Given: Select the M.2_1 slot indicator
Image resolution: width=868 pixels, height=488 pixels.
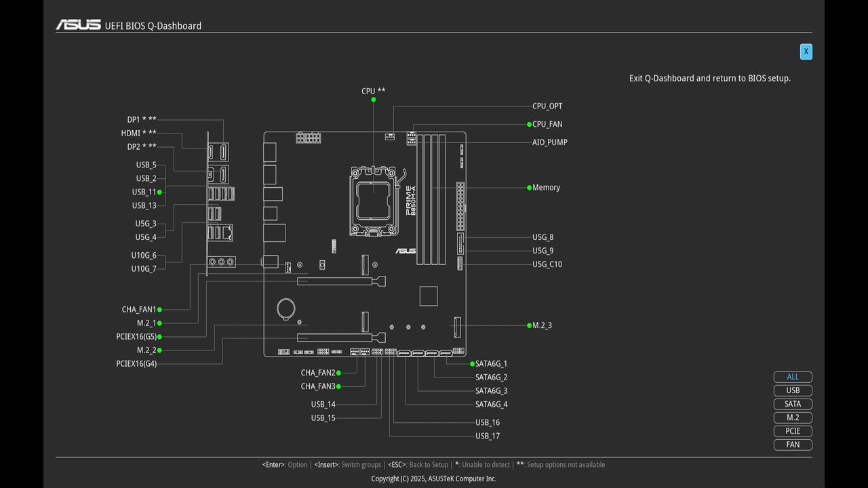Looking at the screenshot, I should (x=160, y=323).
